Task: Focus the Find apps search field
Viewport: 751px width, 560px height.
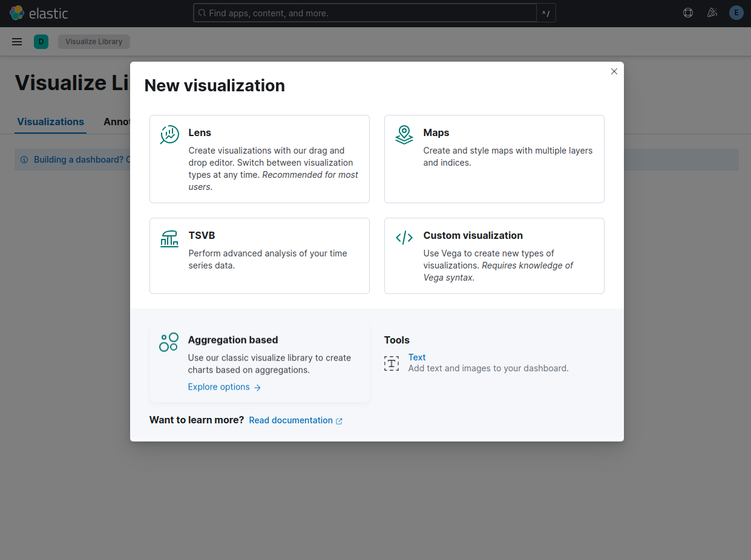Action: (x=365, y=13)
